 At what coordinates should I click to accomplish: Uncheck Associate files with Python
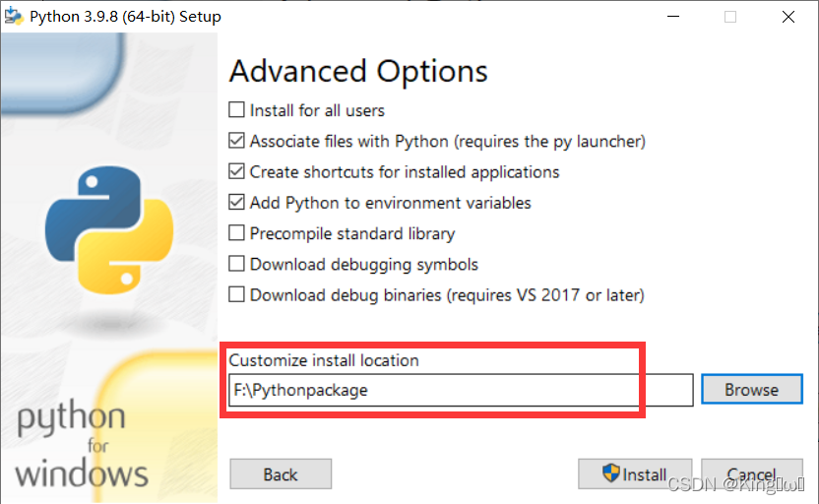click(x=236, y=141)
